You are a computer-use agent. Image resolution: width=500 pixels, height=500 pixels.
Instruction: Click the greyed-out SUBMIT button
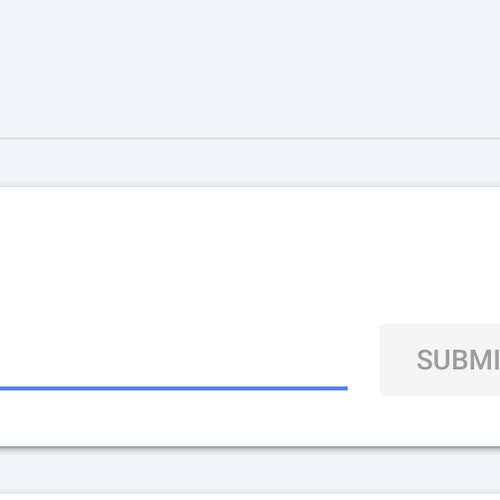click(x=440, y=359)
